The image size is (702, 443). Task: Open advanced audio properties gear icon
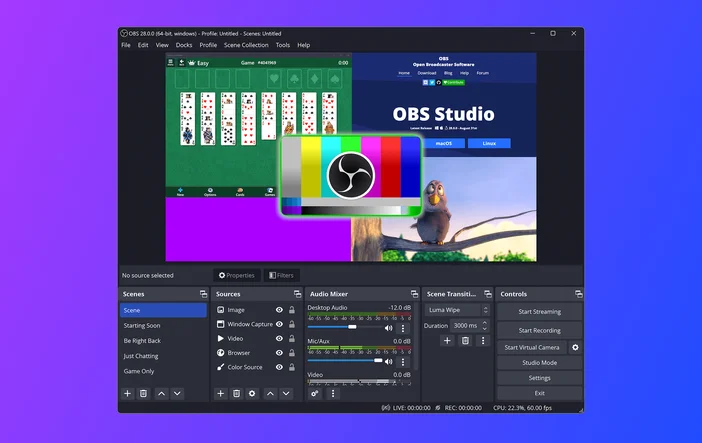coord(315,393)
